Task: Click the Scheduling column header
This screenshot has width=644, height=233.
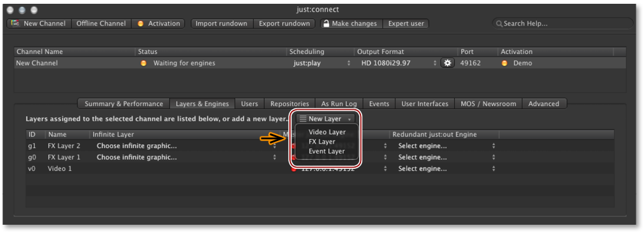Action: point(321,52)
